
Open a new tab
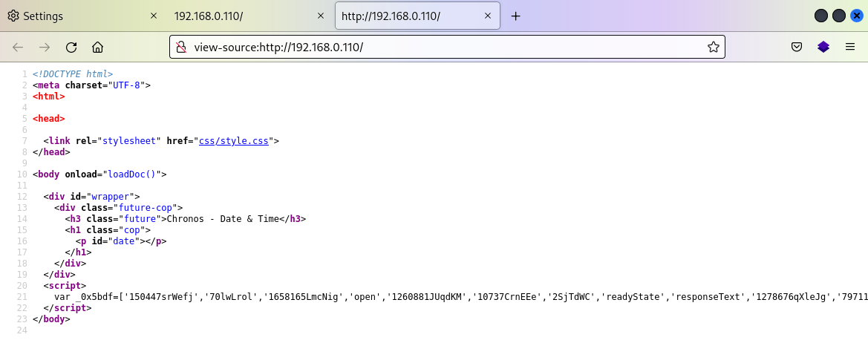click(515, 16)
